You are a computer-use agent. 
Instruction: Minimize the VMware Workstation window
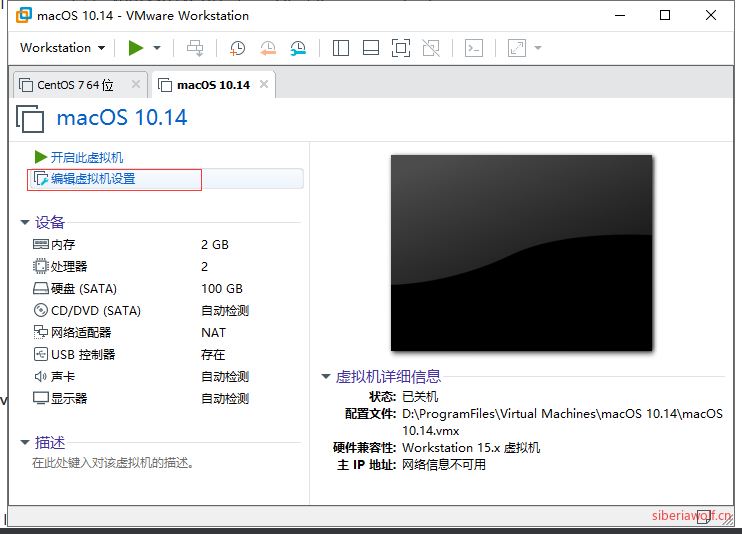click(x=620, y=16)
